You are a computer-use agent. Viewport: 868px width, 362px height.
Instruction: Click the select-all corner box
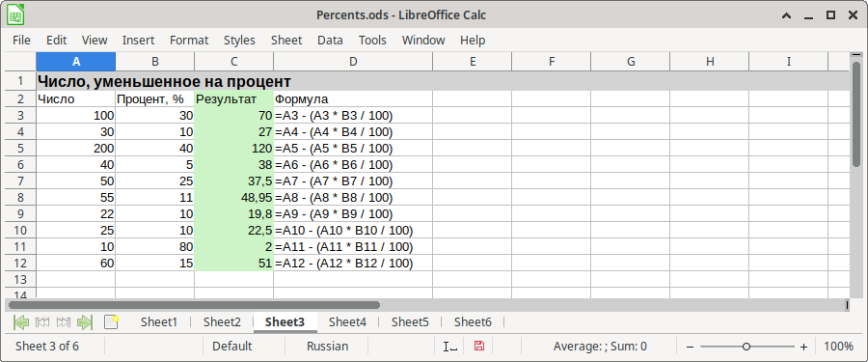coord(21,62)
